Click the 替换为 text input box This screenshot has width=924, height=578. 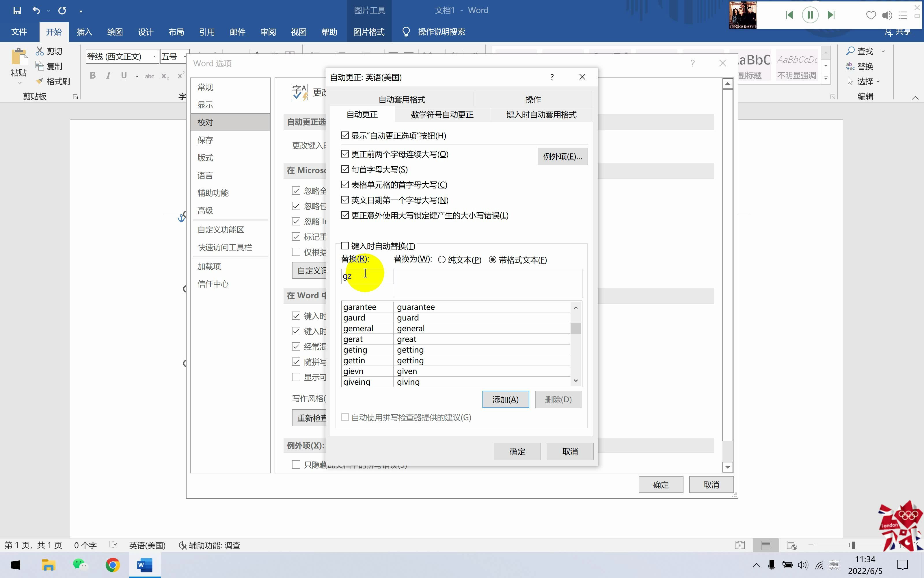point(488,283)
